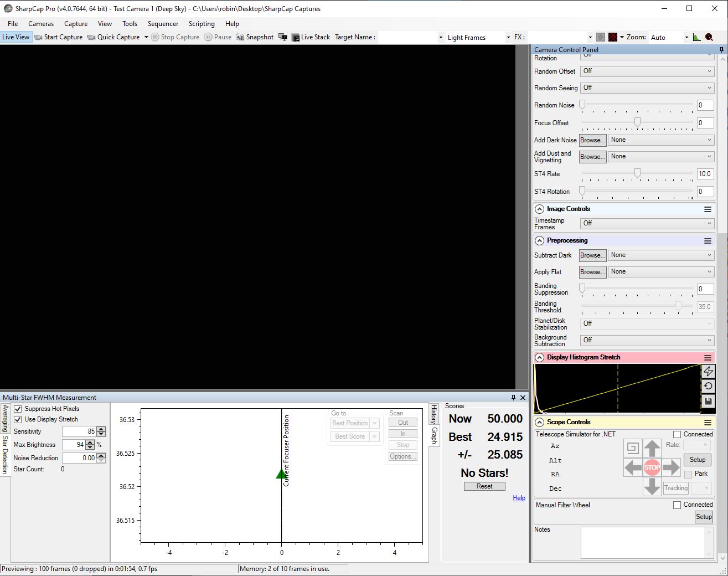Screen dimensions: 728x576
Task: Take a Snapshot from the toolbar
Action: (255, 37)
